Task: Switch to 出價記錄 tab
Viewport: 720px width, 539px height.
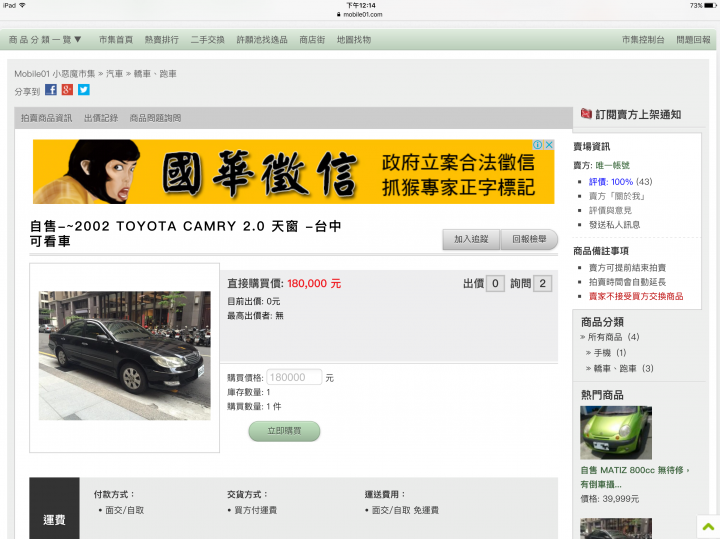Action: click(101, 118)
